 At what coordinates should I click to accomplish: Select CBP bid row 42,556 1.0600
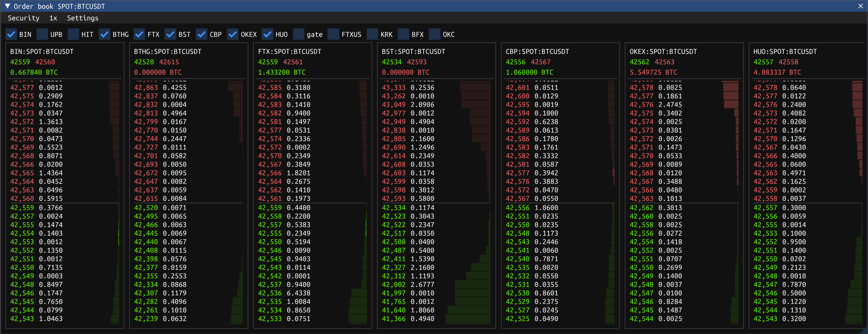coord(560,208)
